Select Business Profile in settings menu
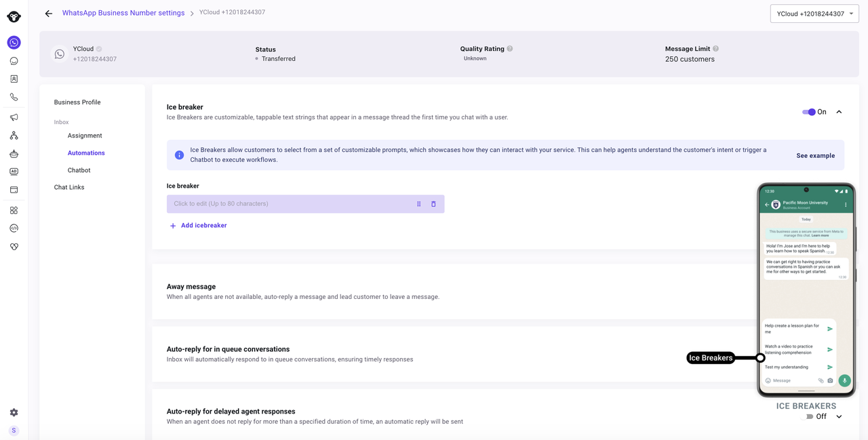Screen dimensions: 868x440 77,102
